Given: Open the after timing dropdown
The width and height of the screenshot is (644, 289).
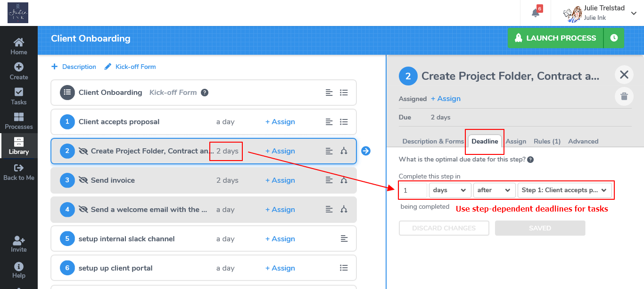Looking at the screenshot, I should [494, 190].
